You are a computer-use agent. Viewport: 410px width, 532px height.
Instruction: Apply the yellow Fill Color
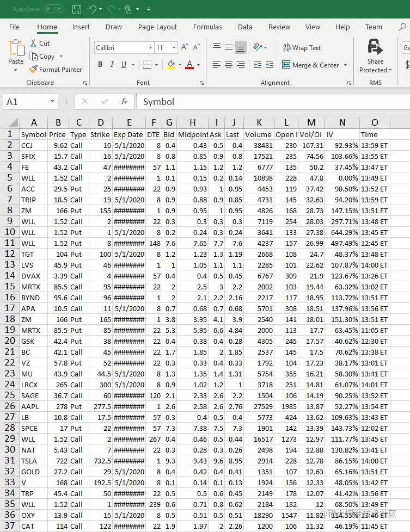point(171,65)
